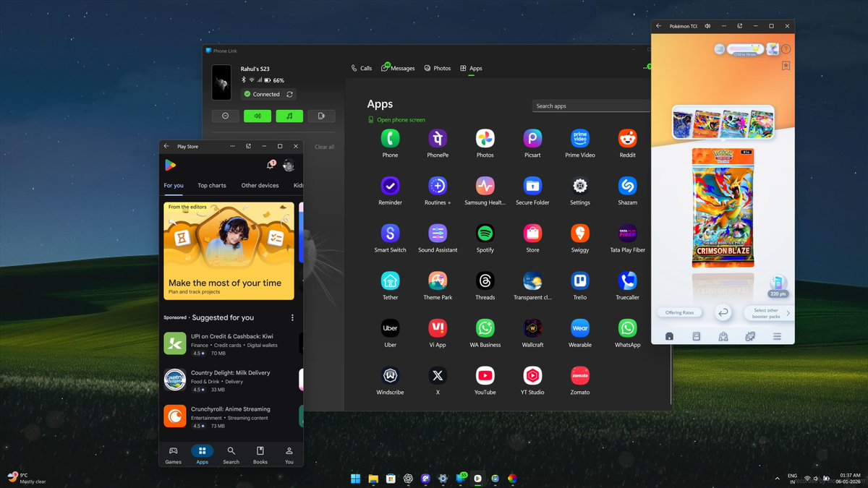The width and height of the screenshot is (868, 488).
Task: Open the Swiggy app icon
Action: point(580,233)
